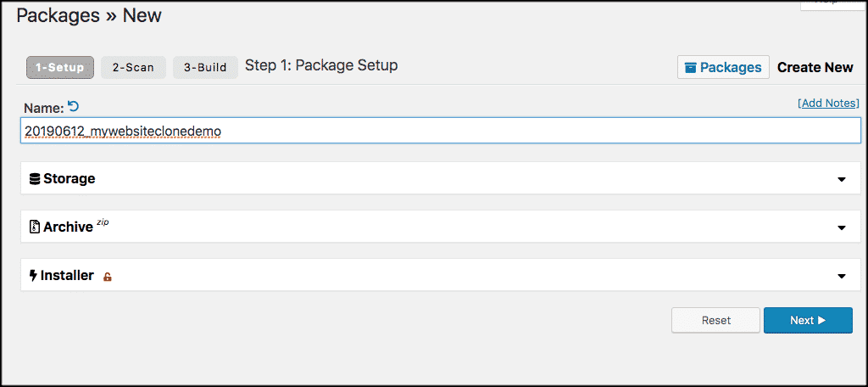Image resolution: width=868 pixels, height=387 pixels.
Task: Expand the Storage section arrow
Action: point(842,179)
